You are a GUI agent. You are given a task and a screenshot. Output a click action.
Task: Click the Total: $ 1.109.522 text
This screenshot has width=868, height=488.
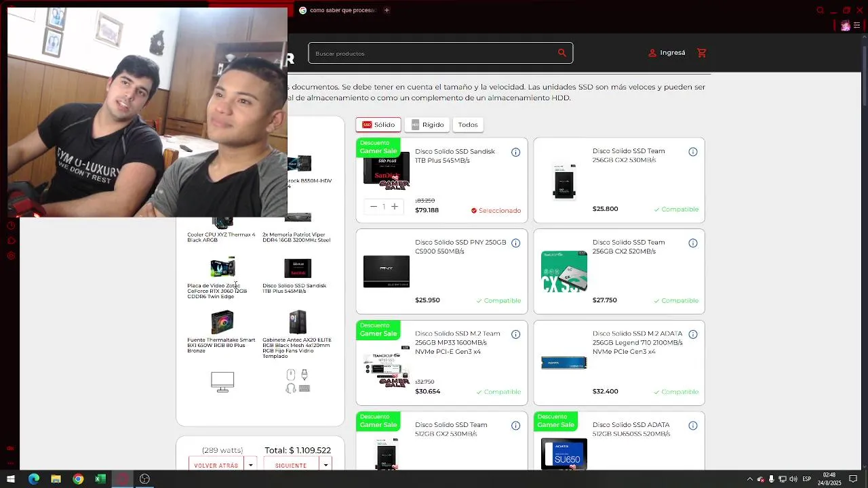click(x=298, y=450)
